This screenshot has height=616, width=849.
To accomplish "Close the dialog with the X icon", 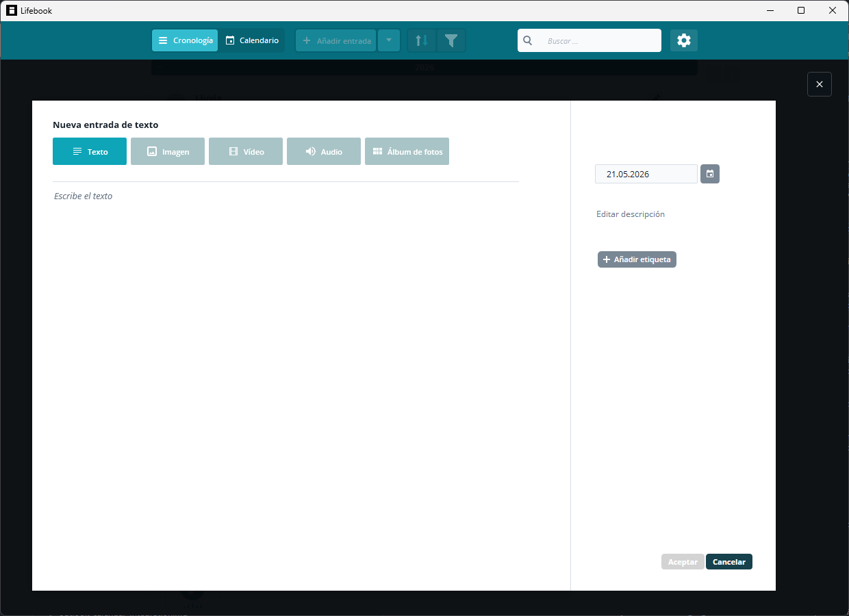I will [x=820, y=84].
